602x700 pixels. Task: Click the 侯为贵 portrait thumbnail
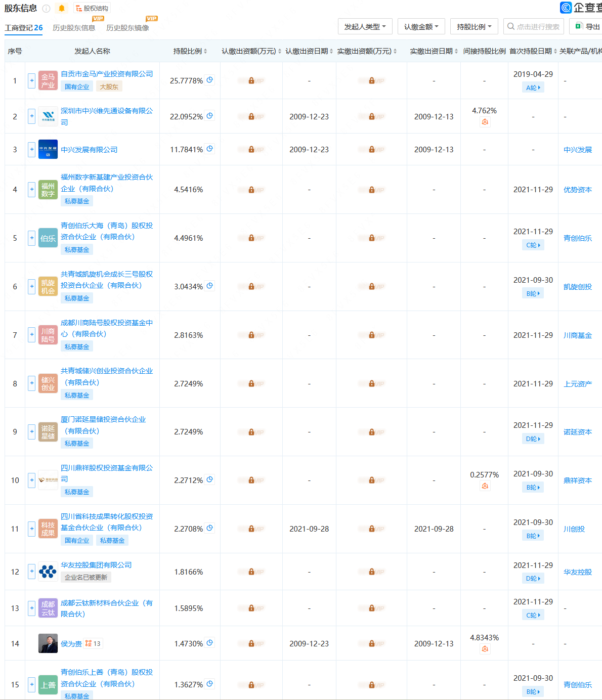click(x=48, y=643)
